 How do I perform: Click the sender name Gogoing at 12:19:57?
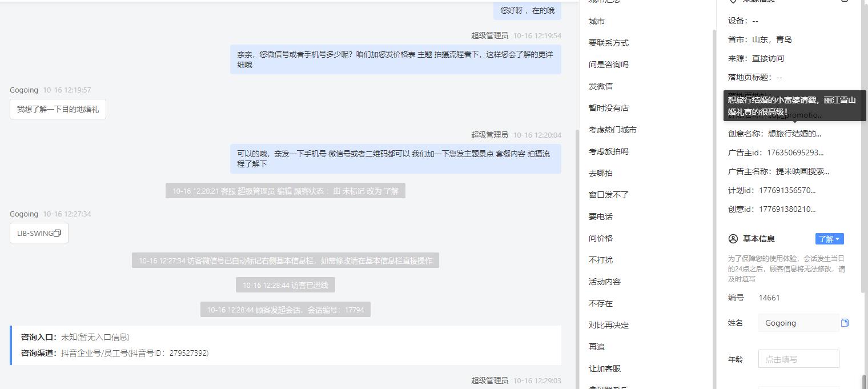[x=24, y=90]
